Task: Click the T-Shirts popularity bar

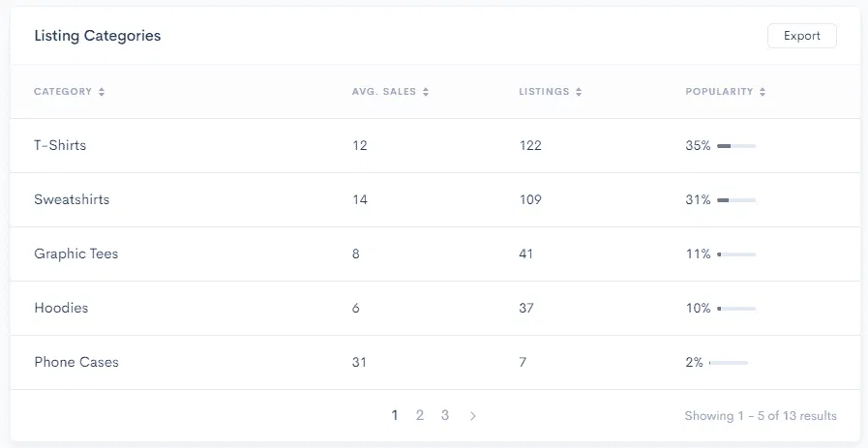Action: pos(736,146)
